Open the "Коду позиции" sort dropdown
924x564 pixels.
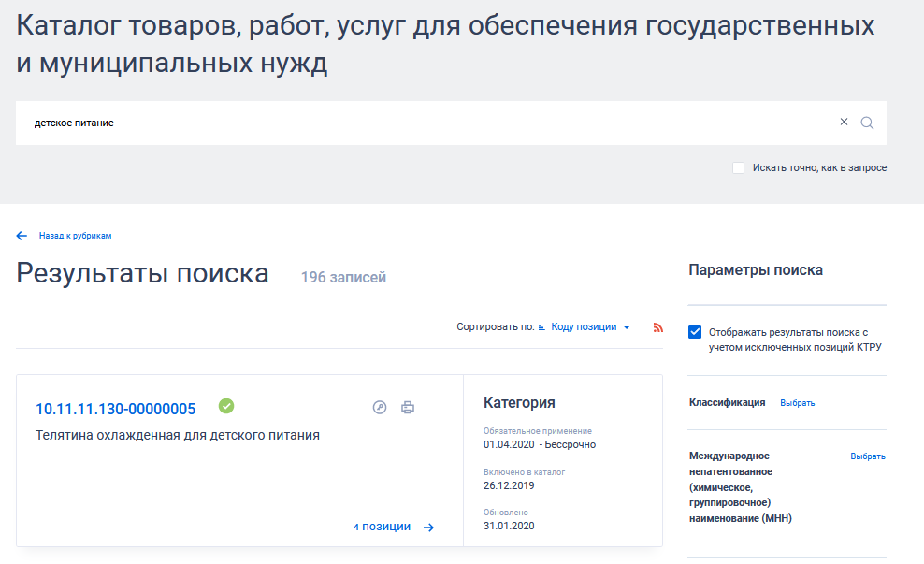point(584,327)
